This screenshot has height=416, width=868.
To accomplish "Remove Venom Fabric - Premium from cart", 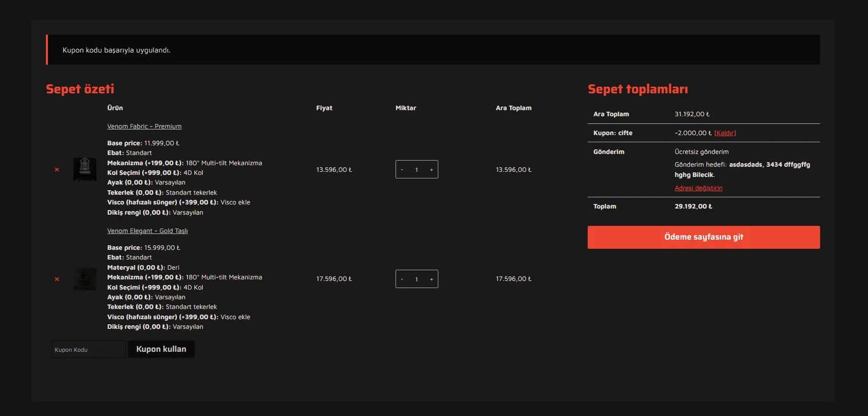I will tap(57, 170).
